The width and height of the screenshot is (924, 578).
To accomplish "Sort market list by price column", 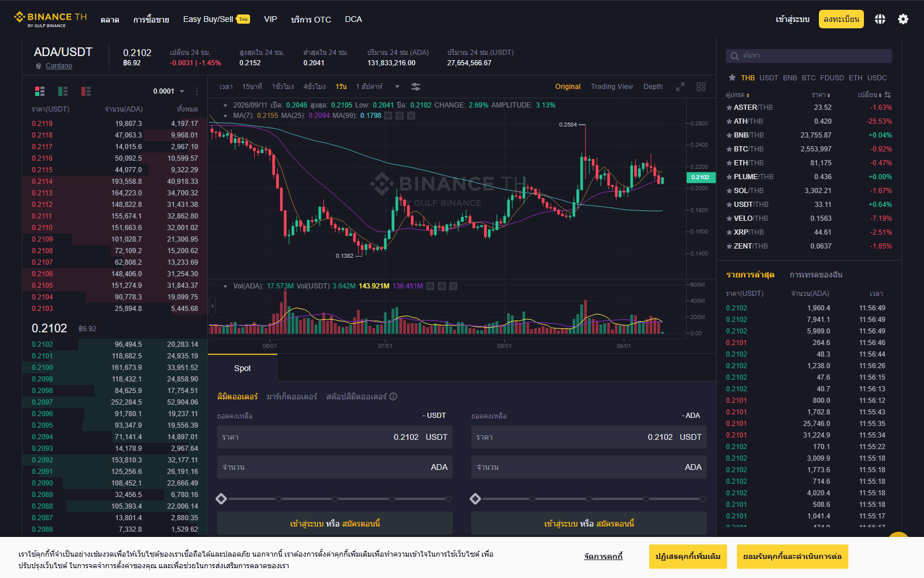I will pyautogui.click(x=821, y=95).
